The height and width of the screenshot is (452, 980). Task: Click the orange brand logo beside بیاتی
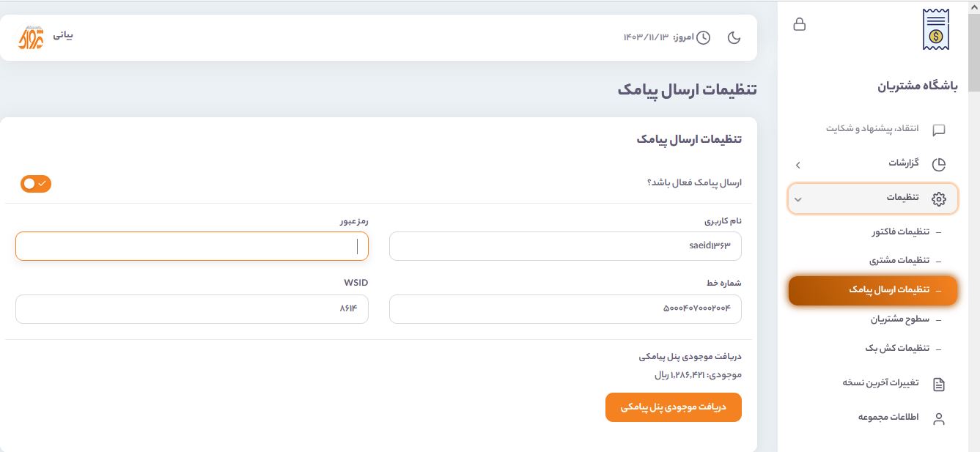32,37
